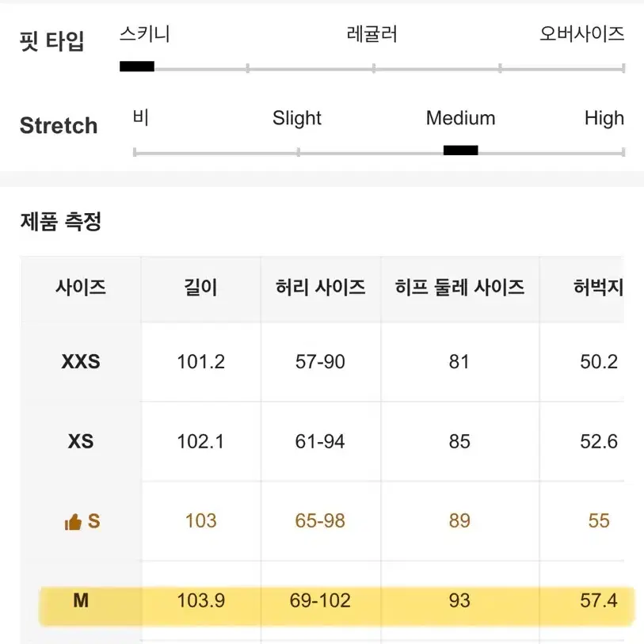Viewport: 644px width, 644px height.
Task: Click the 히프 둘레 사이즈 column header
Action: [x=459, y=287]
